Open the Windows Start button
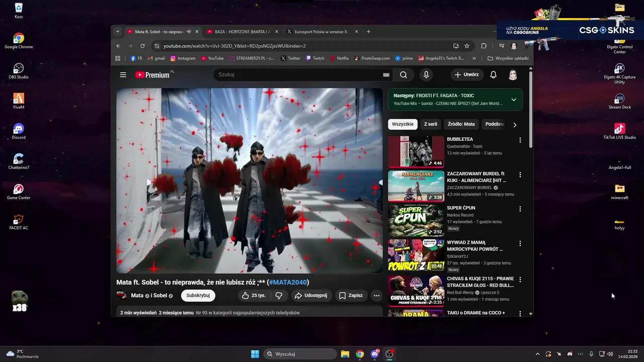 tap(255, 354)
